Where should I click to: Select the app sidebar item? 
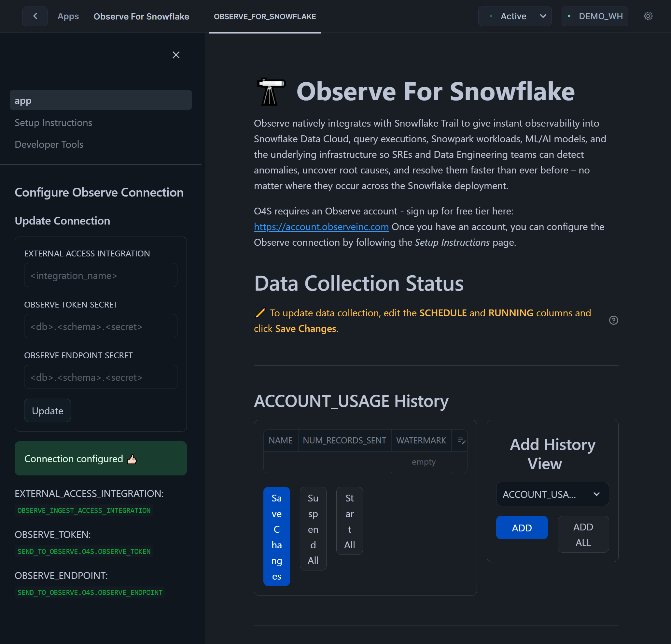coord(100,100)
